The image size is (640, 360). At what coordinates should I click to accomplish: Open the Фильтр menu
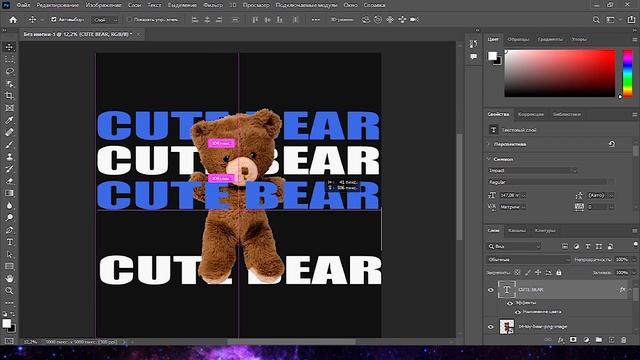(x=213, y=5)
